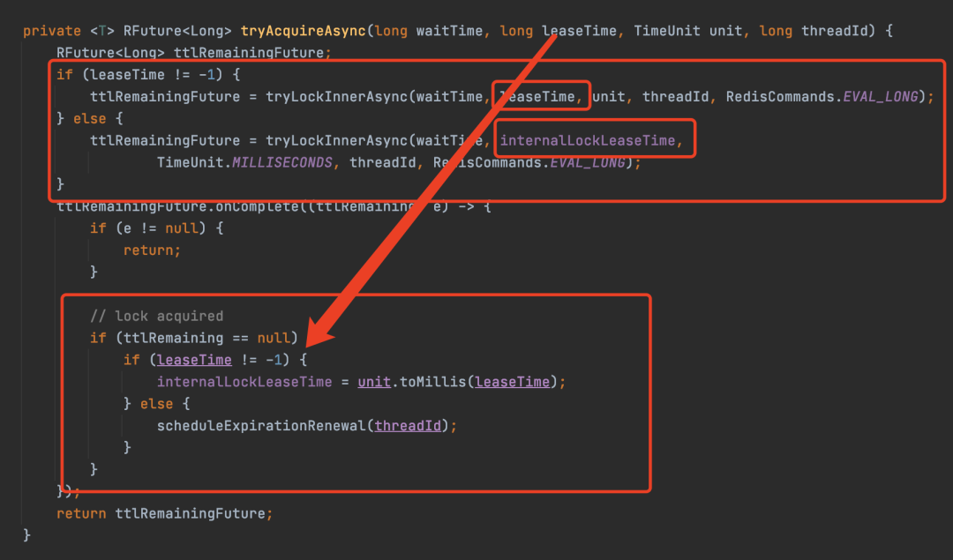Click EVAL_LONG on the line with unit argument
Screen dimensions: 953x560
click(881, 97)
